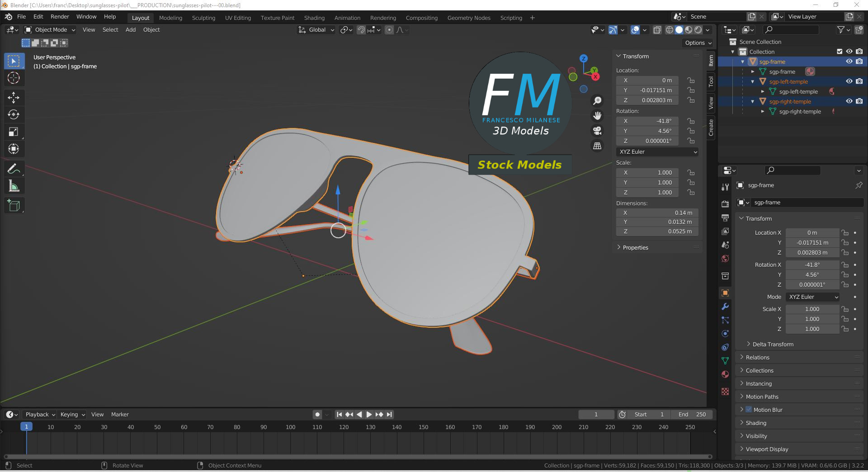Select the Cursor tool in the toolbar
868x472 pixels.
coord(14,78)
